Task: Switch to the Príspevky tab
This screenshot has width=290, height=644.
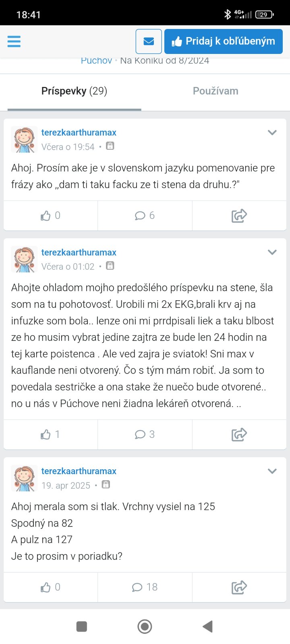Action: 74,91
